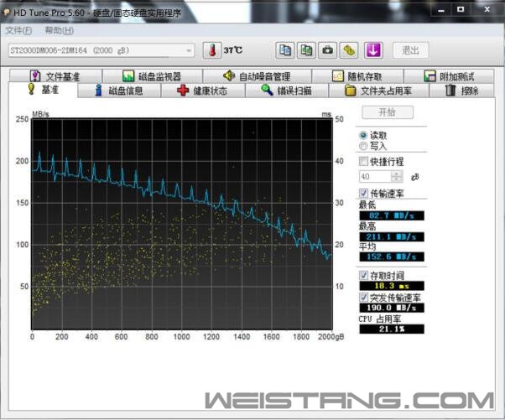This screenshot has width=505, height=420.
Task: Switch to the 健康状态 tab
Action: coord(203,91)
